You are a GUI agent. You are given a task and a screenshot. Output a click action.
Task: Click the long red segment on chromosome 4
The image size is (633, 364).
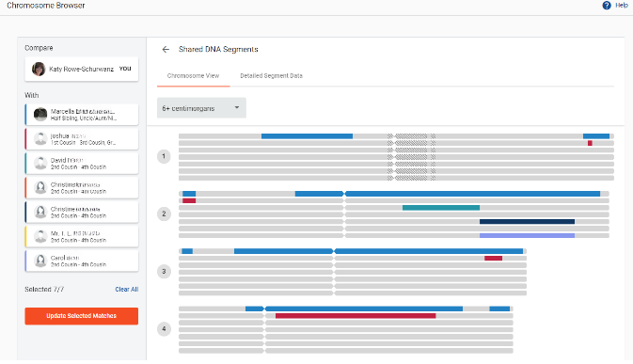pos(356,316)
